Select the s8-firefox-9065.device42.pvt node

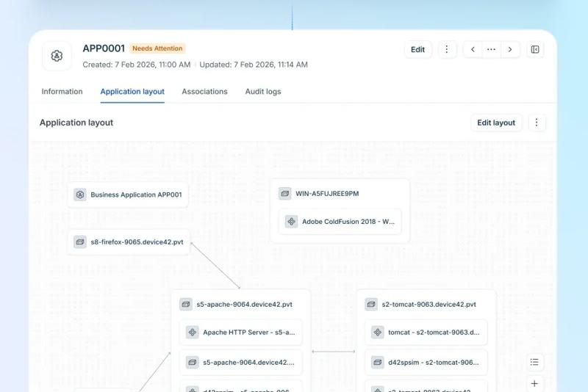pyautogui.click(x=129, y=242)
